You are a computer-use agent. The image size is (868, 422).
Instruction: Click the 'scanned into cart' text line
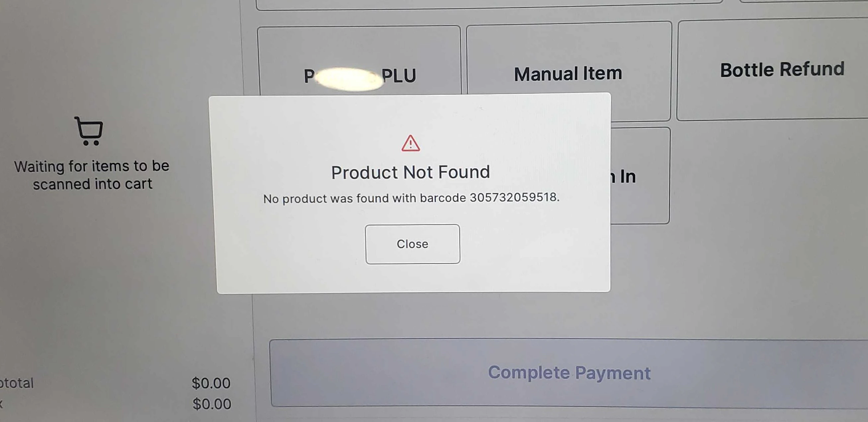[x=92, y=184]
